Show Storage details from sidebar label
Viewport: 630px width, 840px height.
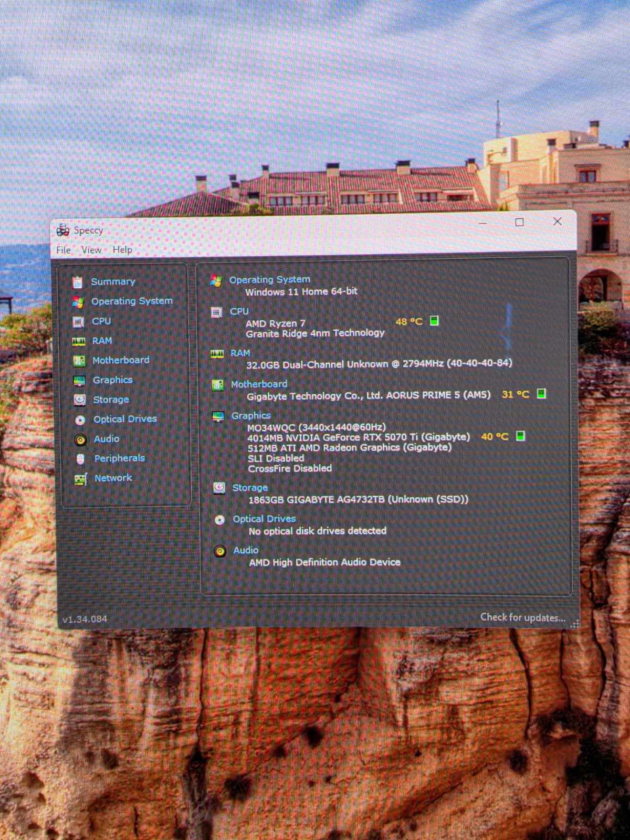111,400
